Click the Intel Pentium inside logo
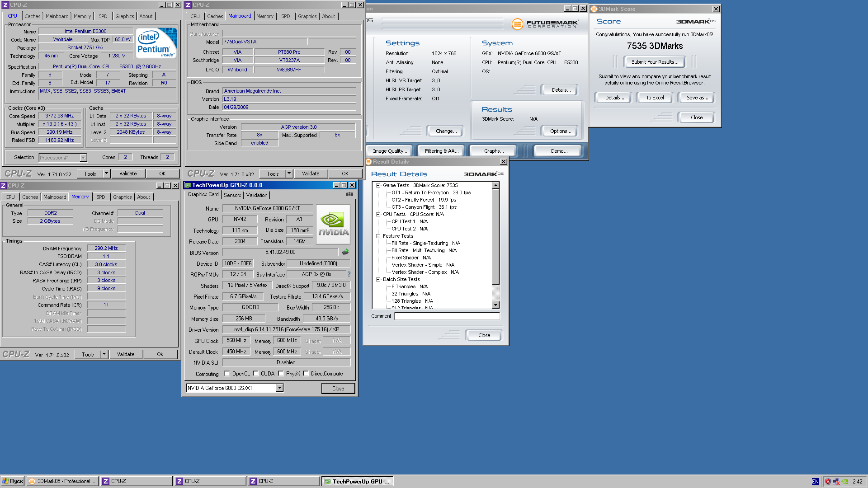The height and width of the screenshot is (488, 868). [x=156, y=43]
